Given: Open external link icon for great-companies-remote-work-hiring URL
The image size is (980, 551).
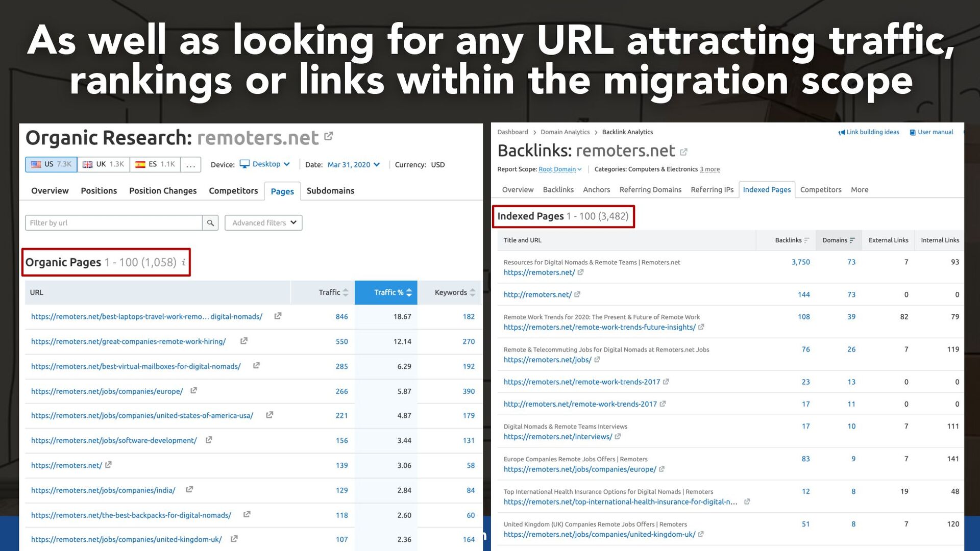Looking at the screenshot, I should (244, 341).
